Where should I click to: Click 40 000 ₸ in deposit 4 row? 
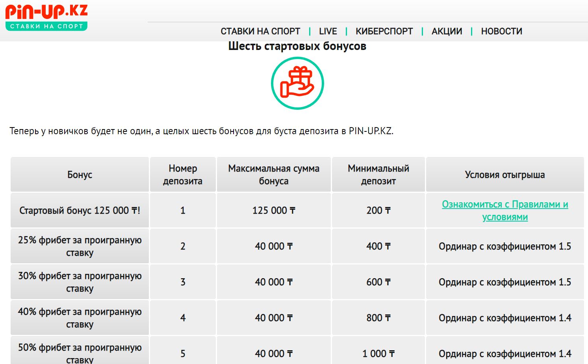(274, 318)
